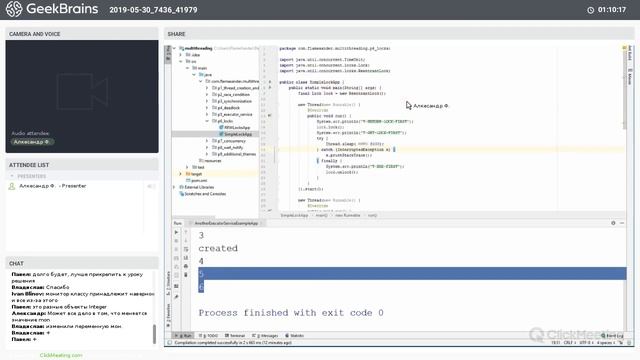The image size is (640, 360).
Task: Click the 'Compilation completed successfully' status message
Action: [233, 342]
